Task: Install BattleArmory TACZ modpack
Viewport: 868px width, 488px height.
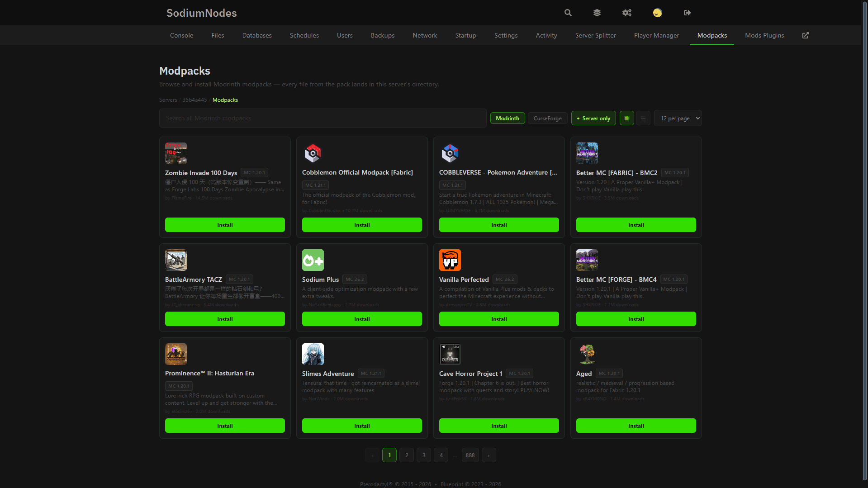Action: point(225,319)
